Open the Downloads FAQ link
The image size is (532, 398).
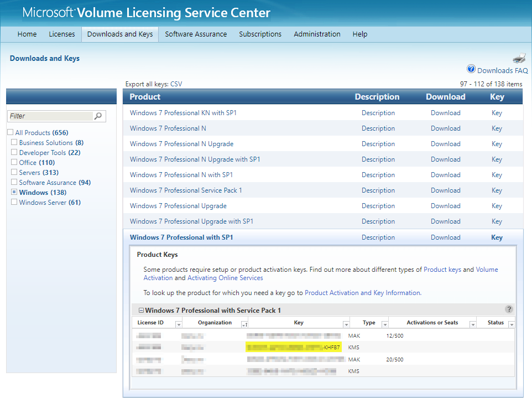(x=503, y=70)
